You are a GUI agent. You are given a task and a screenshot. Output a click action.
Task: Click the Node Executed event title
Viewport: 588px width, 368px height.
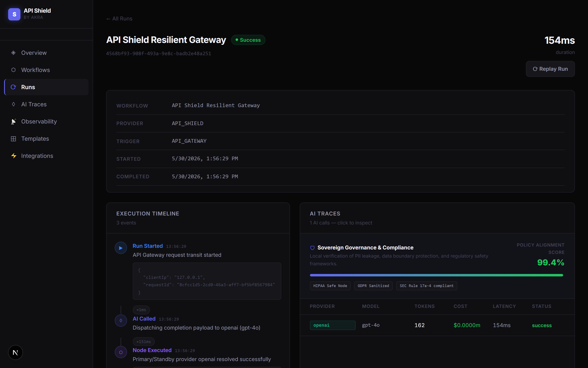click(152, 350)
